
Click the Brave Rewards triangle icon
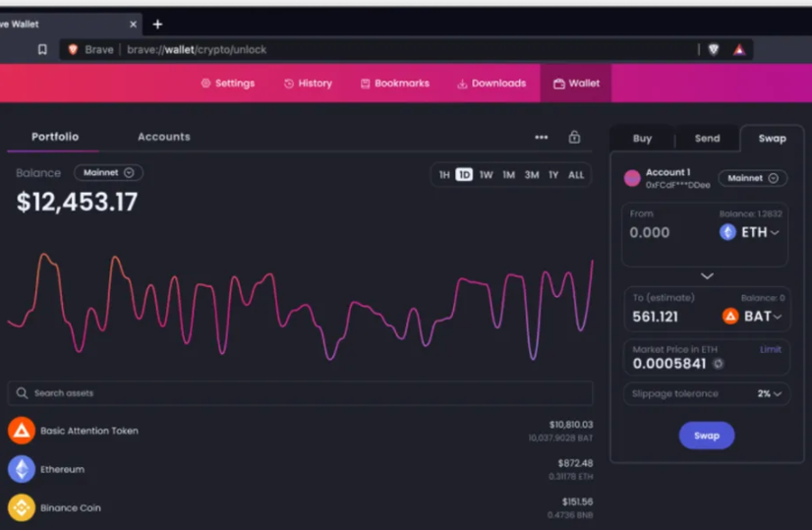point(739,50)
